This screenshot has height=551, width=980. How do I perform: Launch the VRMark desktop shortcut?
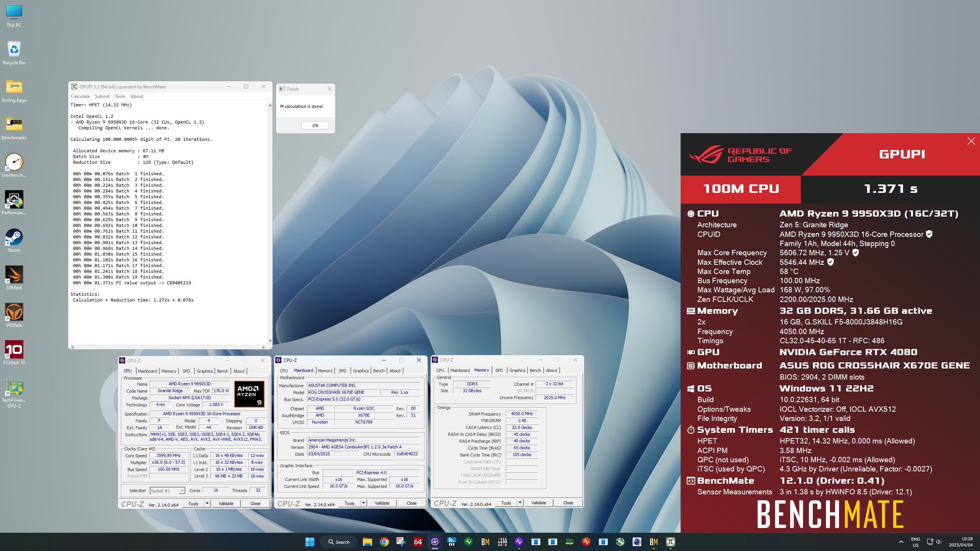14,316
